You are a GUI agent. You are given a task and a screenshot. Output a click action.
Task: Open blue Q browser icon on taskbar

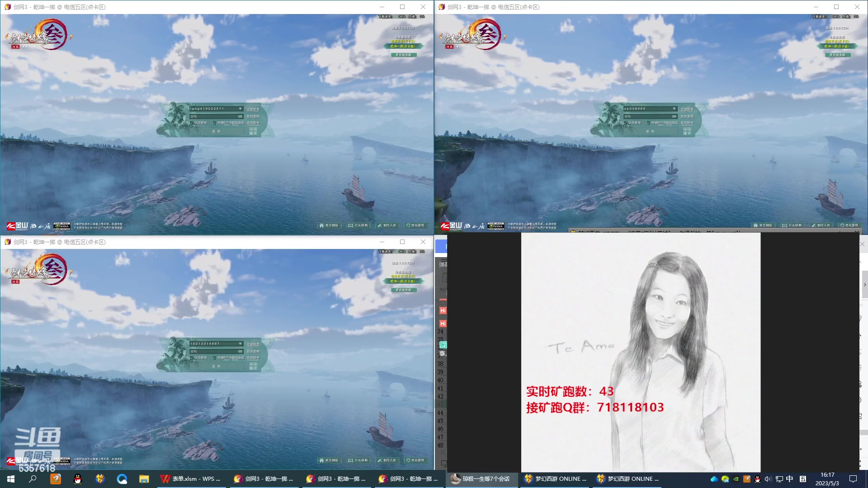click(x=122, y=479)
